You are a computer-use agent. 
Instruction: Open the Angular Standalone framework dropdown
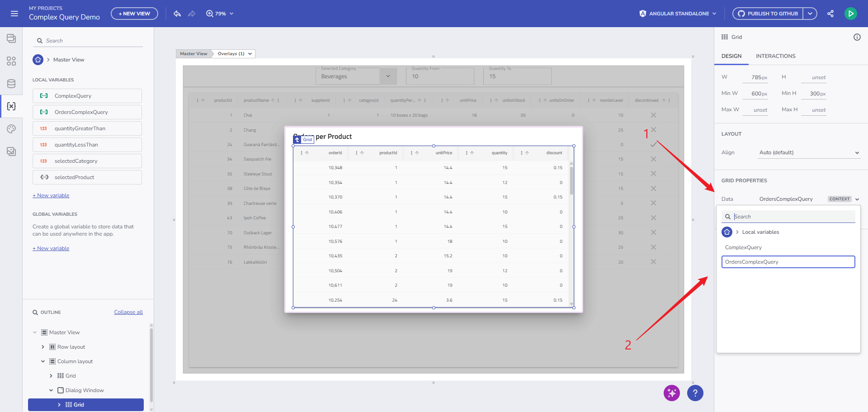tap(678, 14)
